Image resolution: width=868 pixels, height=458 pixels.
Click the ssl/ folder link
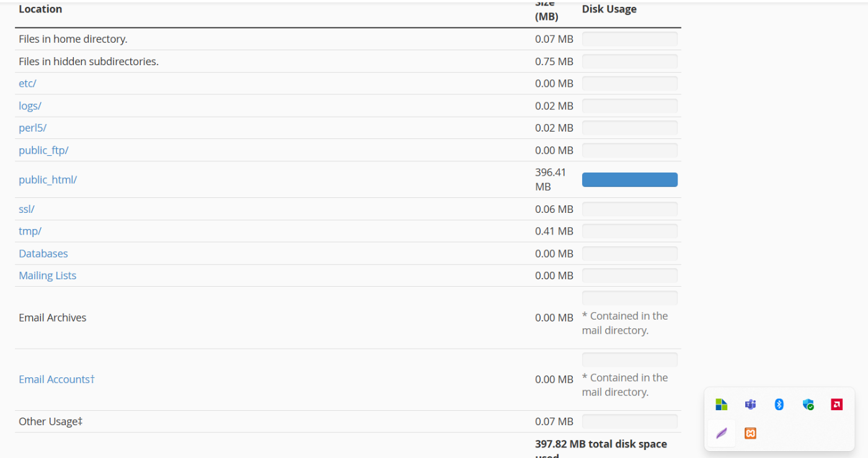click(x=27, y=209)
